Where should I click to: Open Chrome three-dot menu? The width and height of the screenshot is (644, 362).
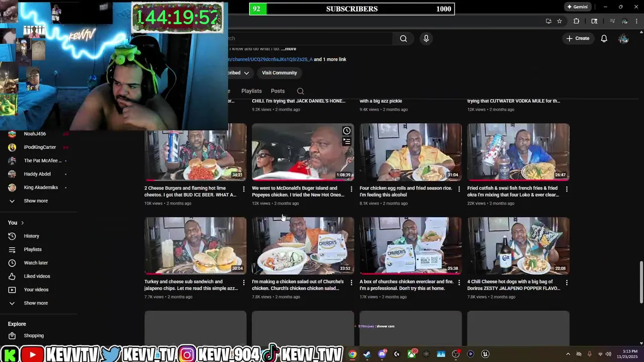637,21
